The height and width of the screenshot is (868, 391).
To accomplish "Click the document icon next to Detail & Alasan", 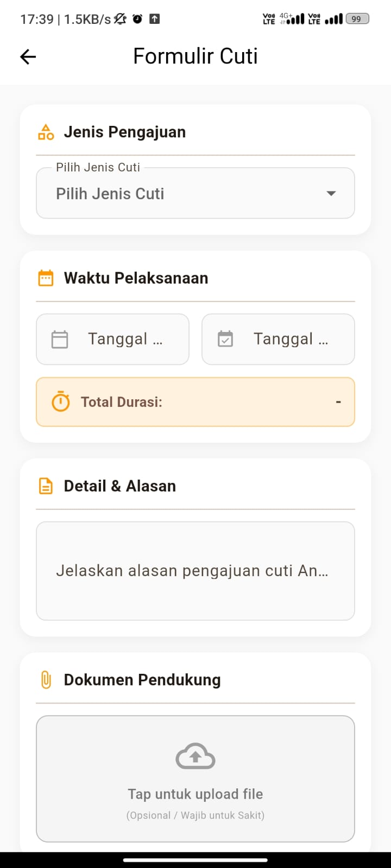I will [x=46, y=486].
